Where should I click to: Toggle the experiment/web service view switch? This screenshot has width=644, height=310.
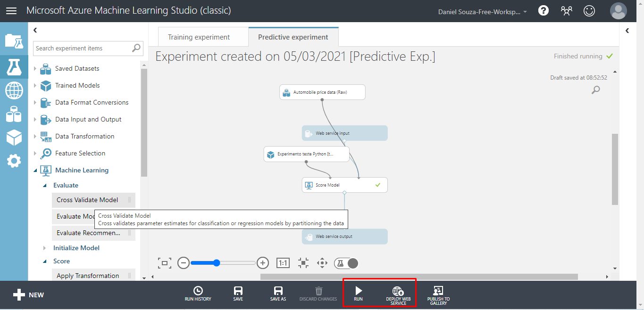(346, 263)
